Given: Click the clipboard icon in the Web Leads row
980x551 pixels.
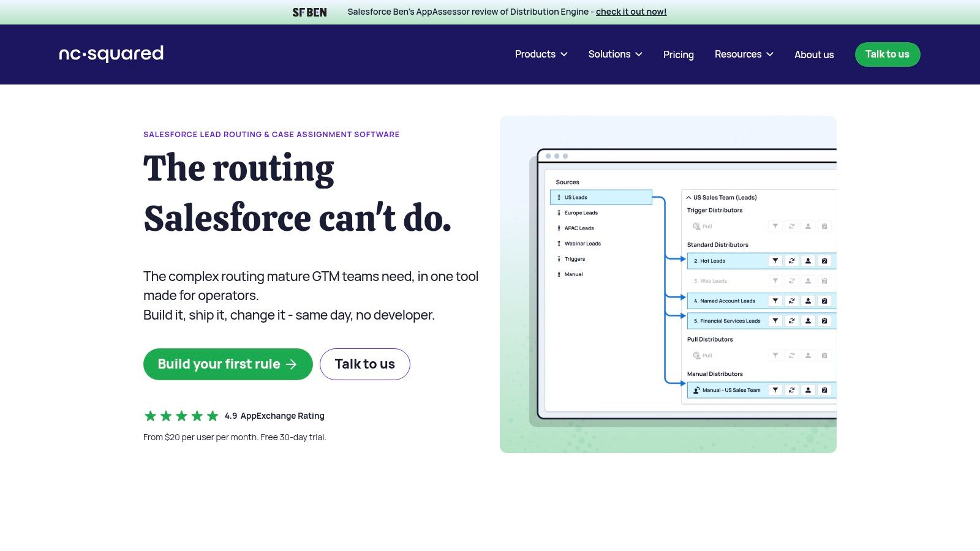Looking at the screenshot, I should pyautogui.click(x=824, y=281).
